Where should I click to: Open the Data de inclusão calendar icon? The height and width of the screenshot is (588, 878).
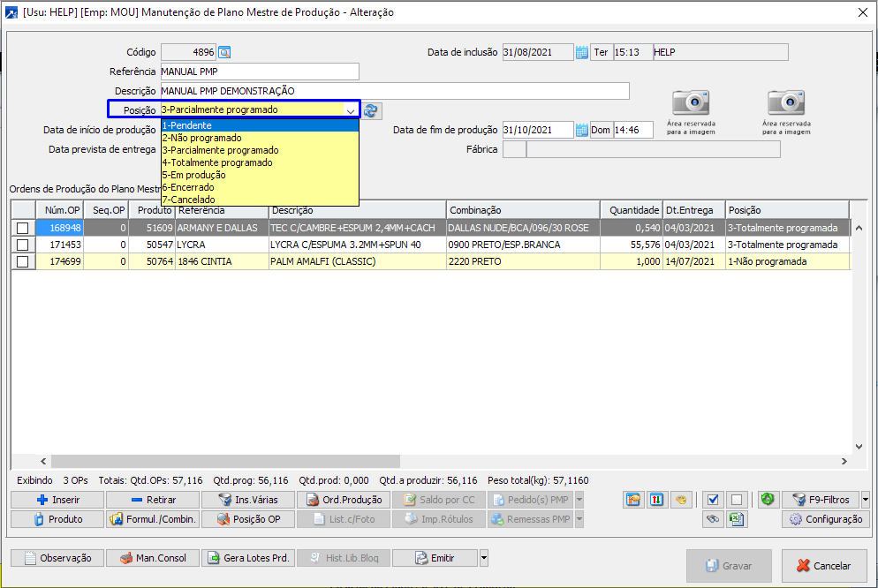581,53
